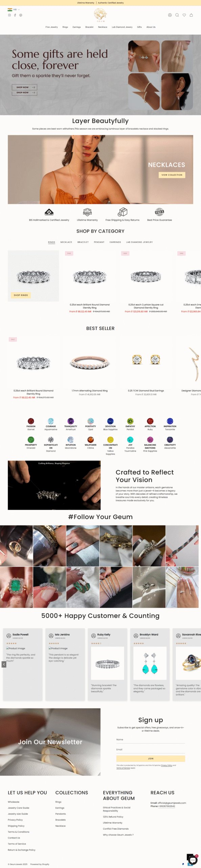Open the Shopify chat bubble icon
This screenshot has width=201, height=868.
[x=193, y=860]
